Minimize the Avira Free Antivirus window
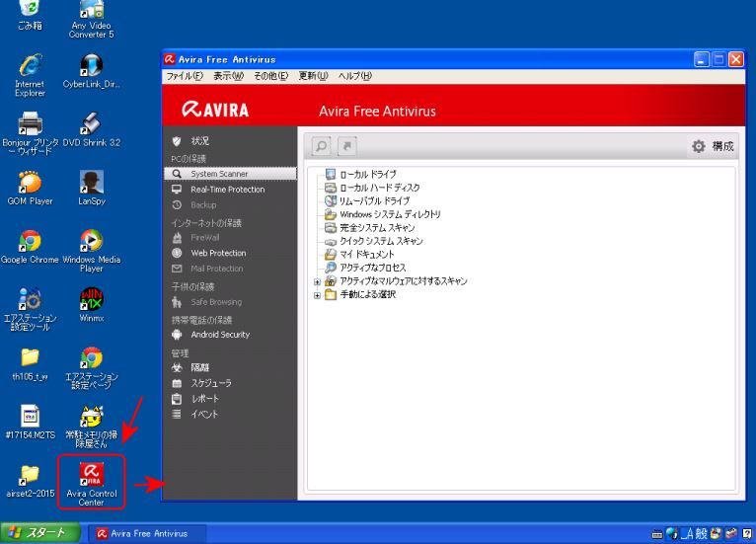This screenshot has width=756, height=544. click(702, 59)
